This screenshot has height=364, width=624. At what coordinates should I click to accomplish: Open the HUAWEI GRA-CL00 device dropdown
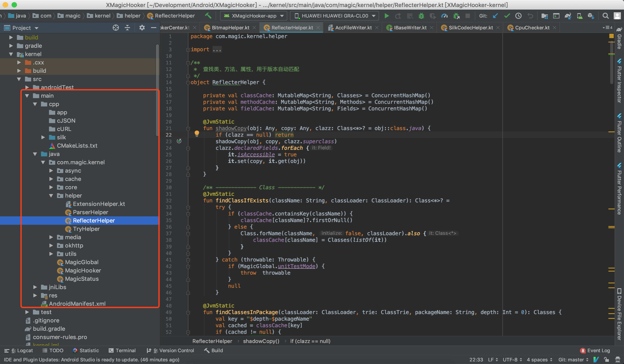pyautogui.click(x=335, y=16)
